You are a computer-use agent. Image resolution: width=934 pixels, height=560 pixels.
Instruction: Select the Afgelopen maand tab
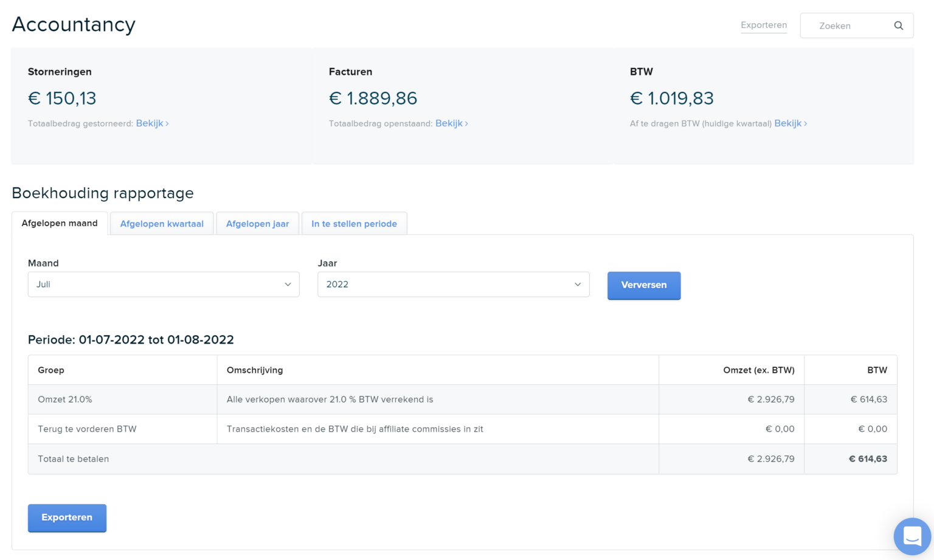tap(60, 223)
